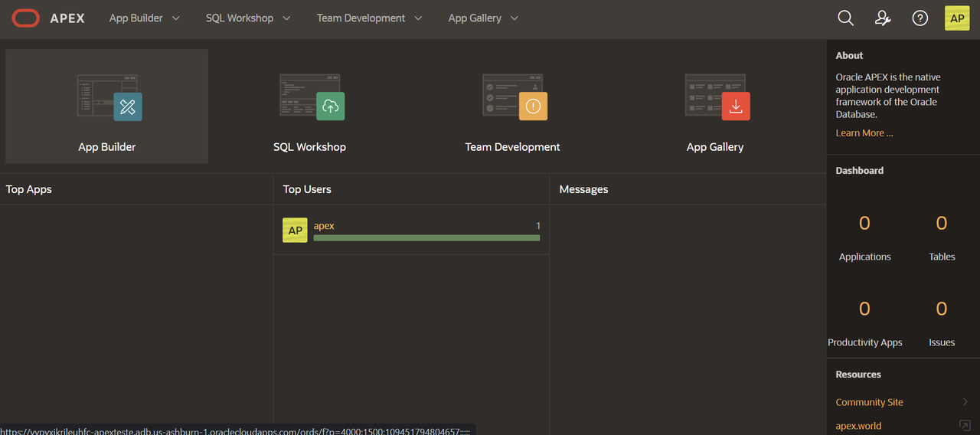This screenshot has width=980, height=435.
Task: Open the Community Site link
Action: pyautogui.click(x=870, y=402)
